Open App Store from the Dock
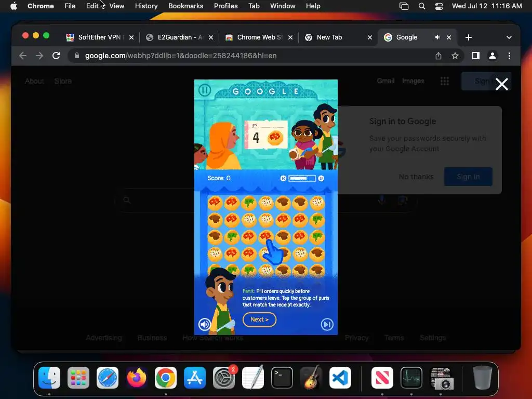The width and height of the screenshot is (532, 399). pos(195,378)
